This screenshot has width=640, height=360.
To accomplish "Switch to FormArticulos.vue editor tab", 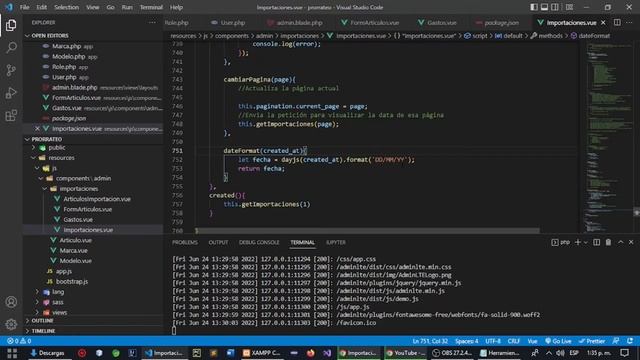I will pyautogui.click(x=370, y=22).
